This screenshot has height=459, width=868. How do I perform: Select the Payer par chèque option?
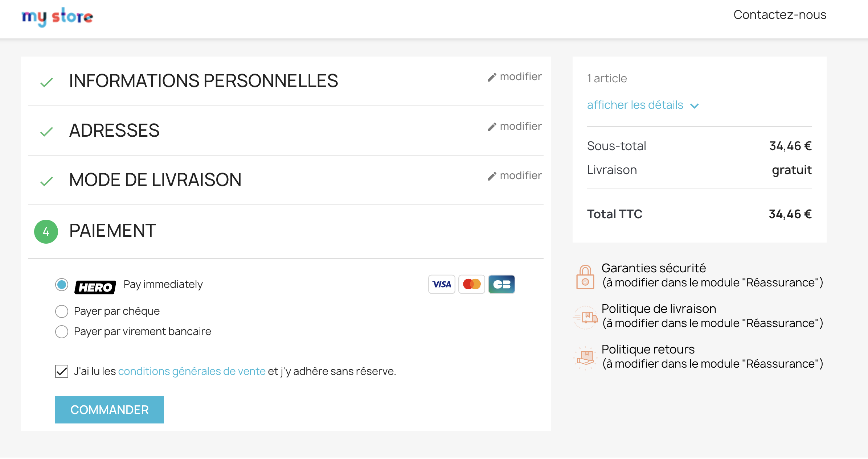pyautogui.click(x=62, y=311)
